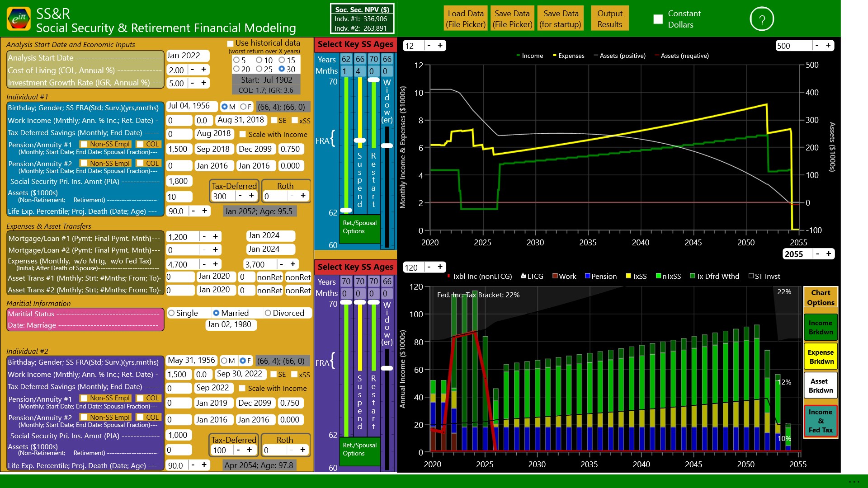The image size is (868, 488).
Task: Click the Output Results button
Action: 609,19
